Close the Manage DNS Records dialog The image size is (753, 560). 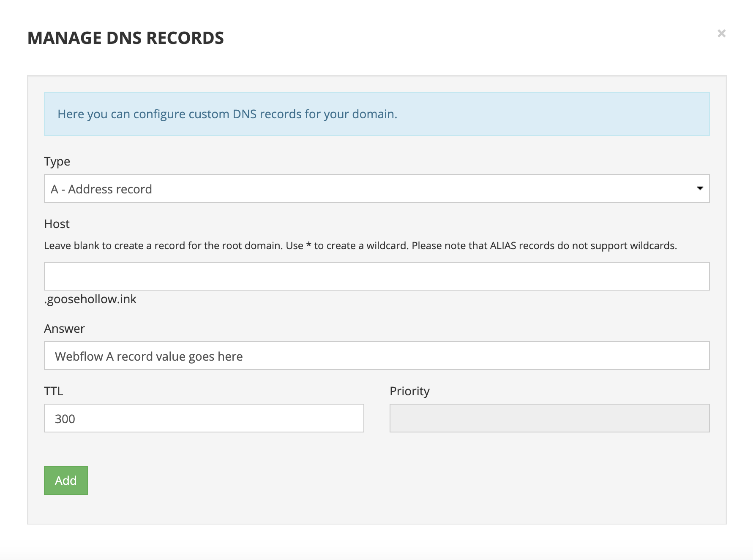pos(721,33)
